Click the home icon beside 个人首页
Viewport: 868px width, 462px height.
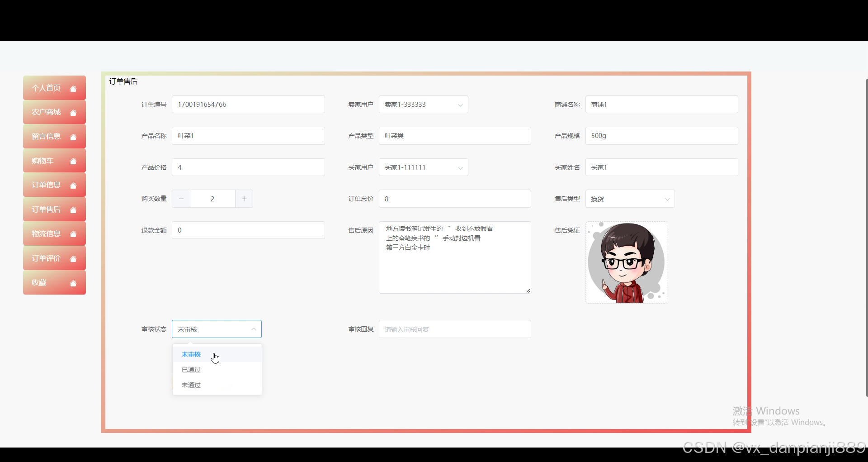[x=73, y=89]
